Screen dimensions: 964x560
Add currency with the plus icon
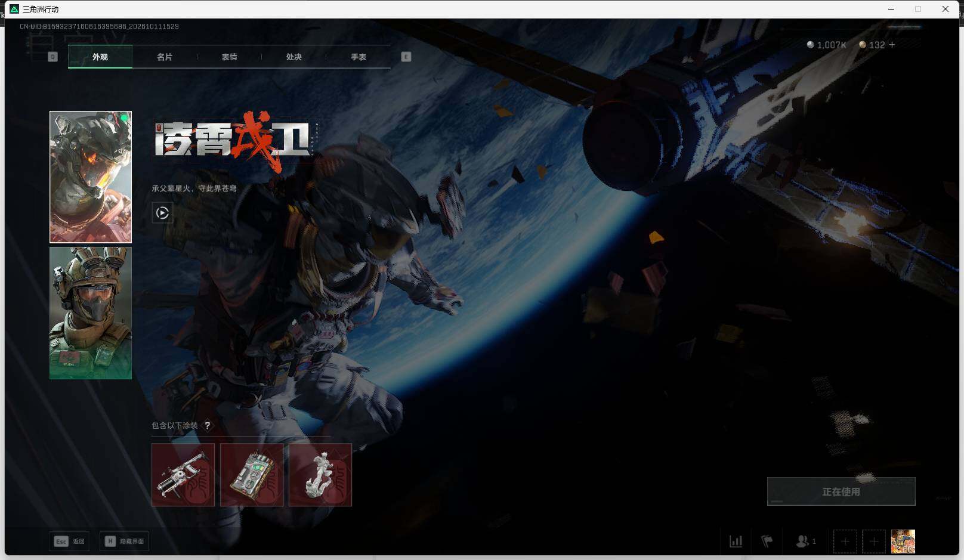coord(892,45)
